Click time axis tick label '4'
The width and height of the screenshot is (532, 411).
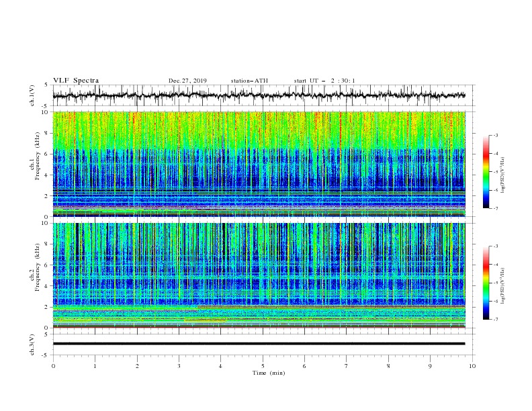pos(220,366)
